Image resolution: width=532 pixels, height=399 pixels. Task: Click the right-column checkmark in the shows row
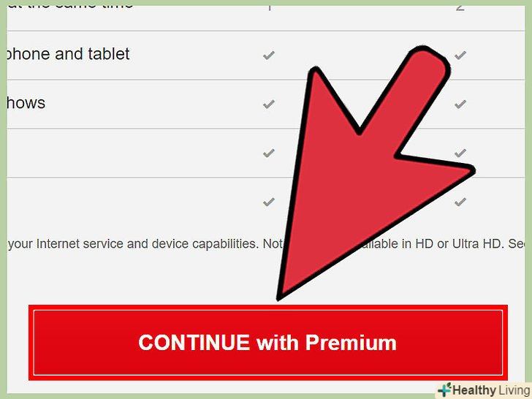tap(460, 104)
